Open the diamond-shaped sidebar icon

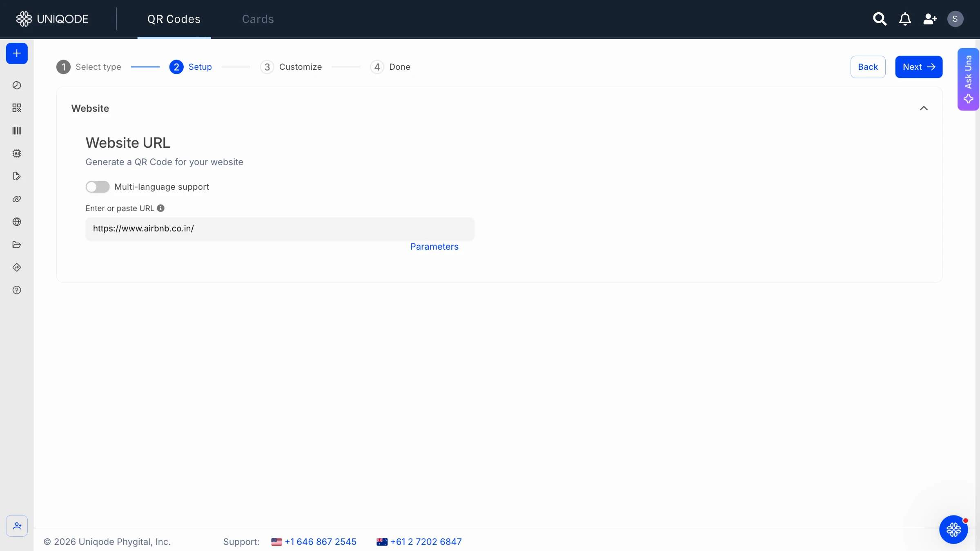click(17, 267)
